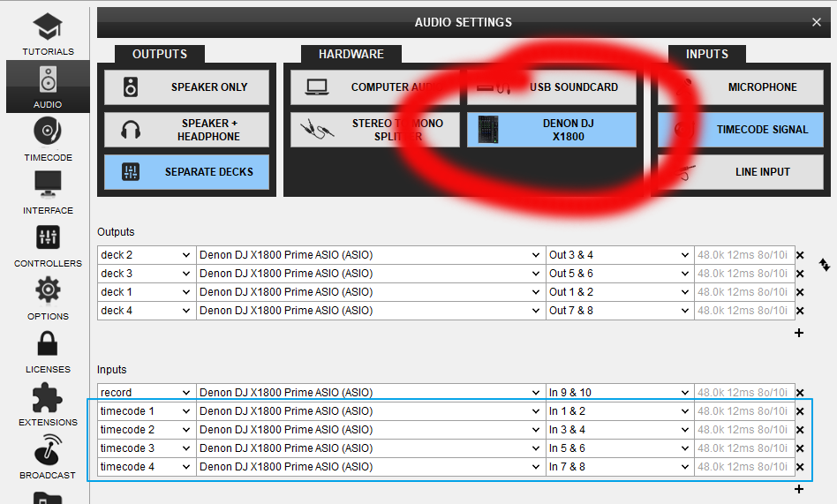Open the Tutorials section

[48, 34]
